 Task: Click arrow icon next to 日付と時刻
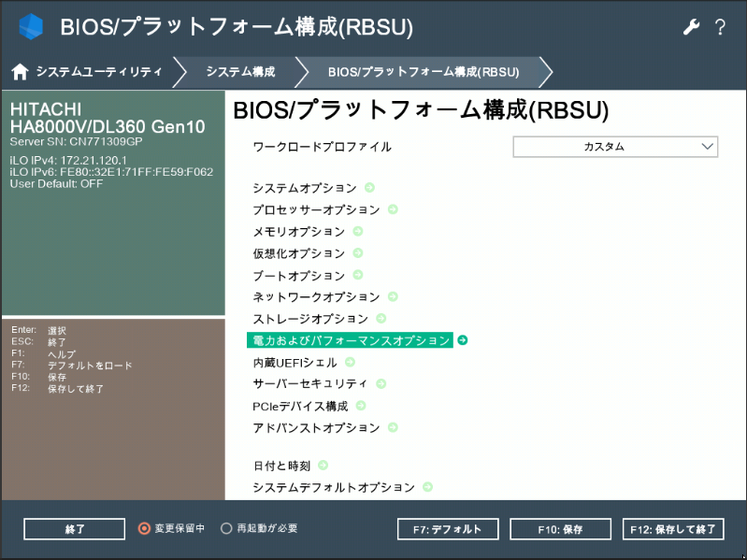[x=323, y=466]
